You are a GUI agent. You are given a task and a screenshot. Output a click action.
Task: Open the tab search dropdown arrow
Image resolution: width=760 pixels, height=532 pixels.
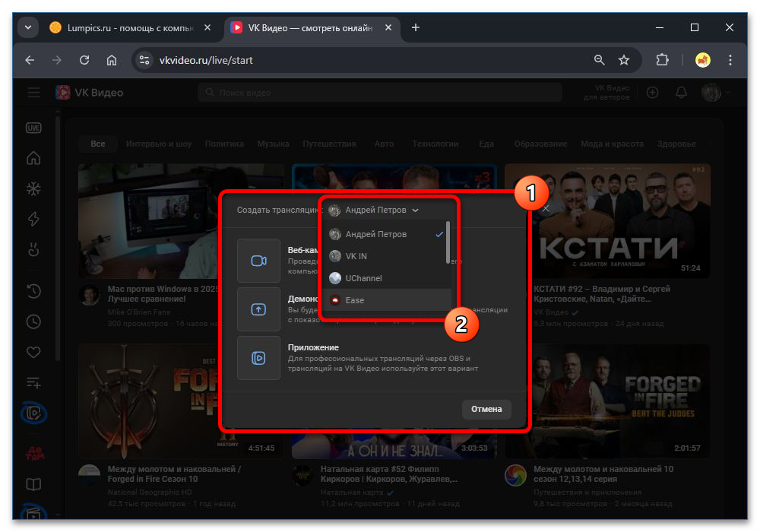[x=28, y=27]
